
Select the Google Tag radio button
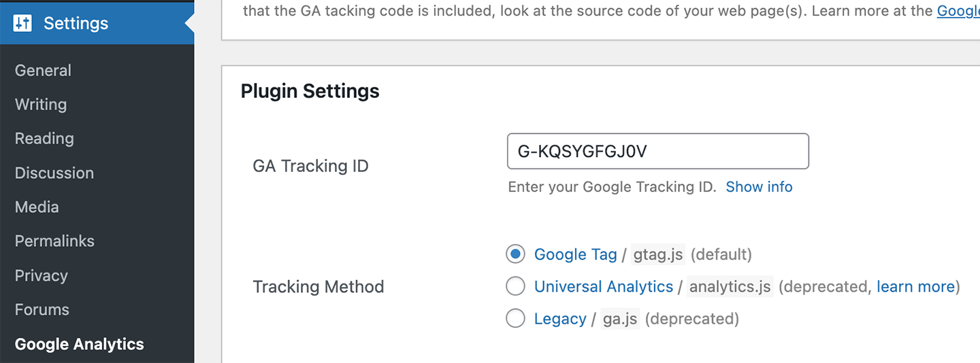pos(516,254)
